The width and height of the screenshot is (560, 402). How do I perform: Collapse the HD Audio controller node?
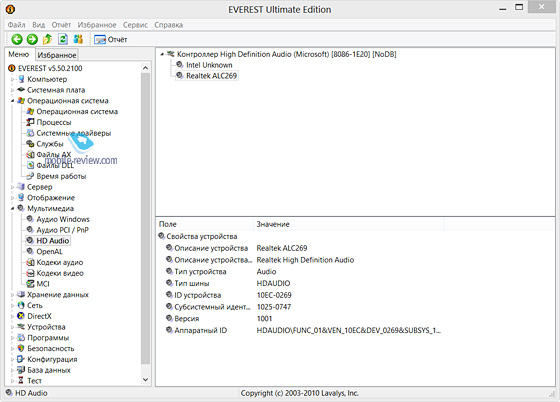(x=162, y=54)
